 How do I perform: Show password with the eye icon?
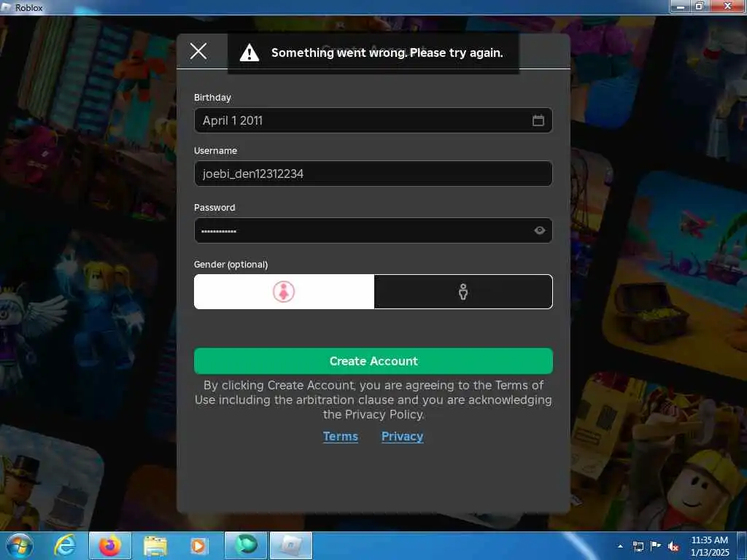539,230
